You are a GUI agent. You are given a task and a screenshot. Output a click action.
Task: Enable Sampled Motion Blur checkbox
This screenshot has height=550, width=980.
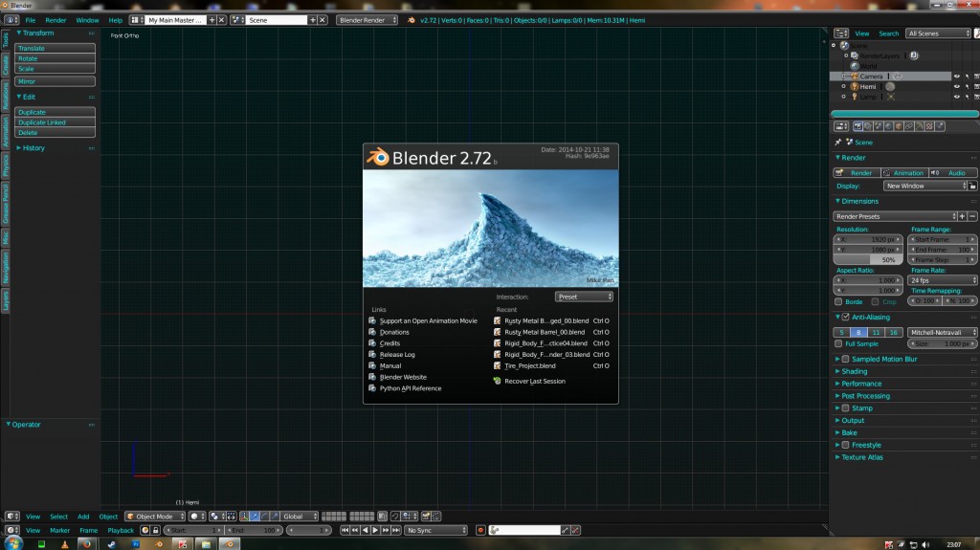pos(846,359)
